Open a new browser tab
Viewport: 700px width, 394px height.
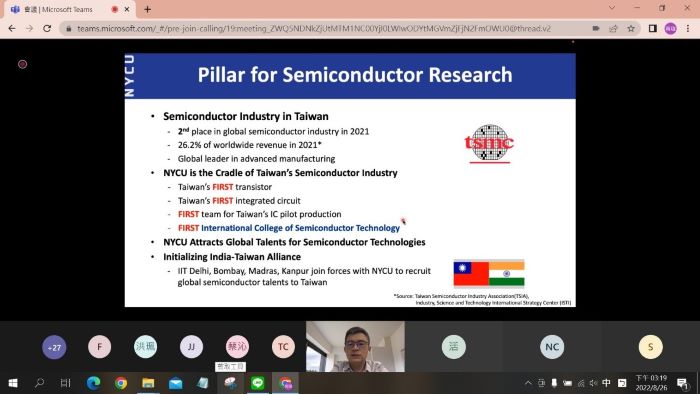point(147,9)
